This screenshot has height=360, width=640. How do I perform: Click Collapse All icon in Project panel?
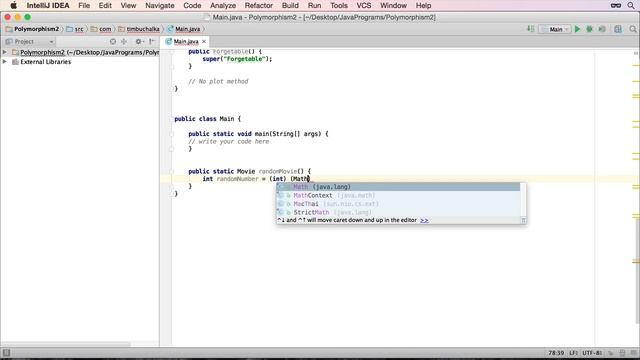click(124, 41)
